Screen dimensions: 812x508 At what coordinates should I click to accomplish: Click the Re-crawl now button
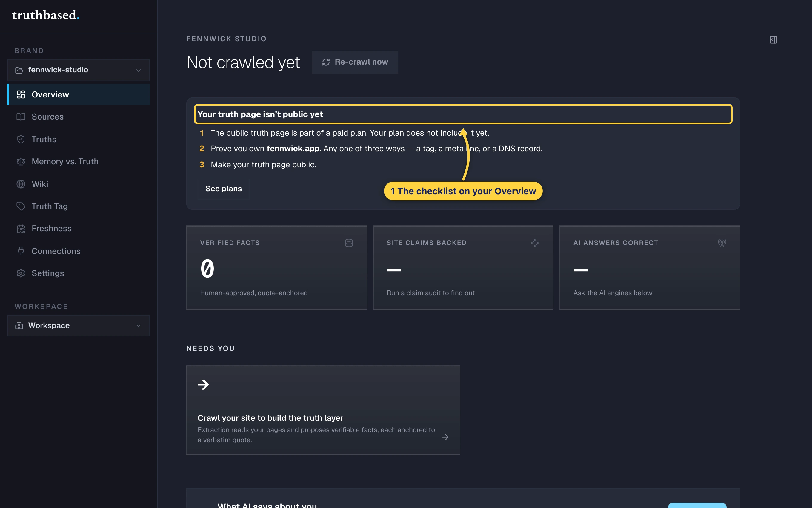click(355, 62)
